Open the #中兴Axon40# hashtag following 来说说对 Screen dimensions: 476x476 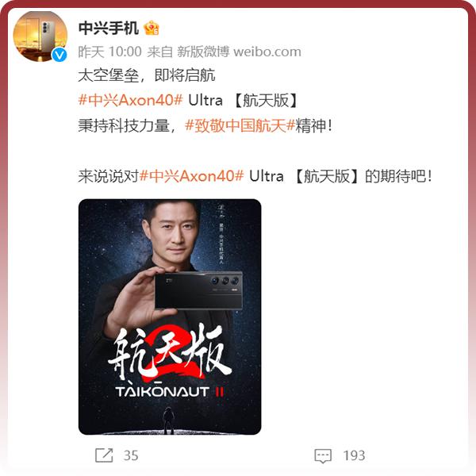(191, 176)
